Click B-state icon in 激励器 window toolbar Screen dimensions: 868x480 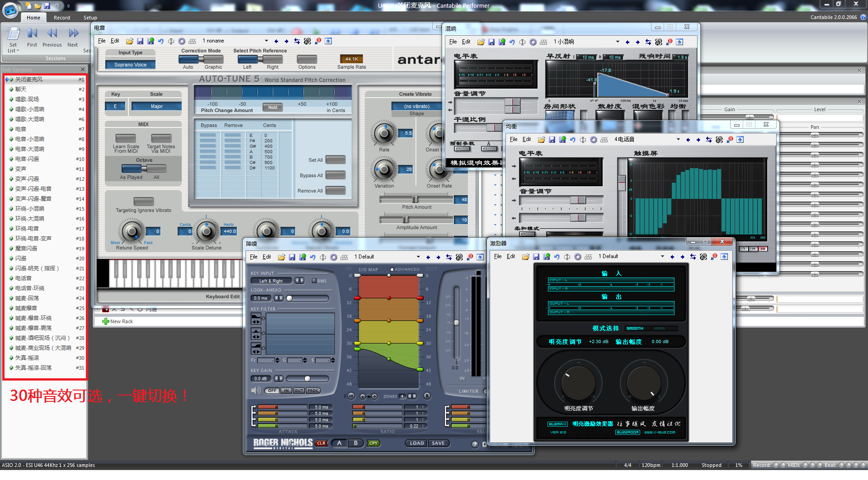point(714,257)
